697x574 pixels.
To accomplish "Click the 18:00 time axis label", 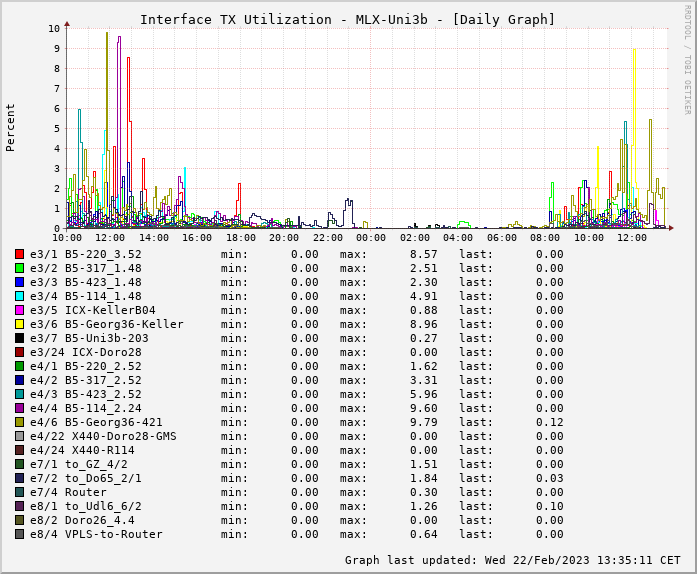I will pyautogui.click(x=241, y=238).
